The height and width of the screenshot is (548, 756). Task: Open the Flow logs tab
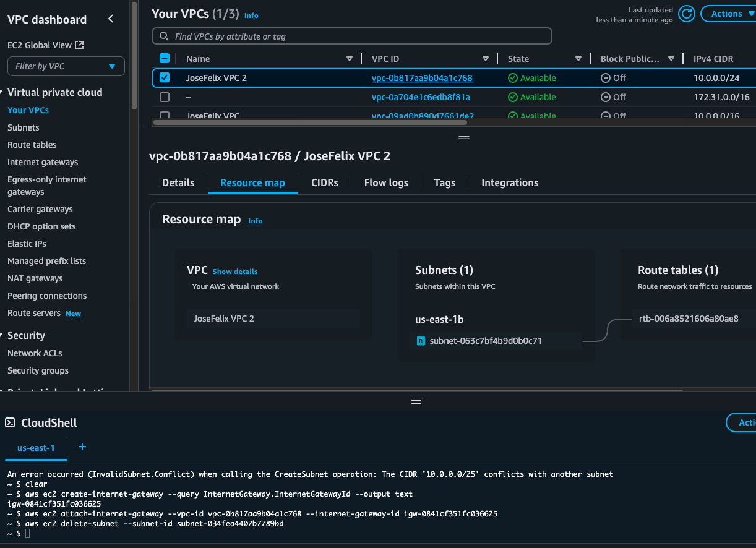[x=386, y=182]
